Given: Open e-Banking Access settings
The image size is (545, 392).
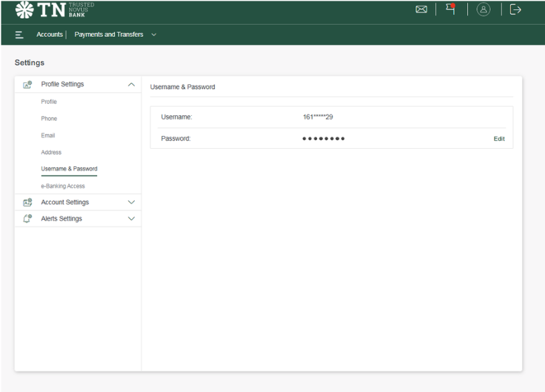Looking at the screenshot, I should pyautogui.click(x=63, y=186).
